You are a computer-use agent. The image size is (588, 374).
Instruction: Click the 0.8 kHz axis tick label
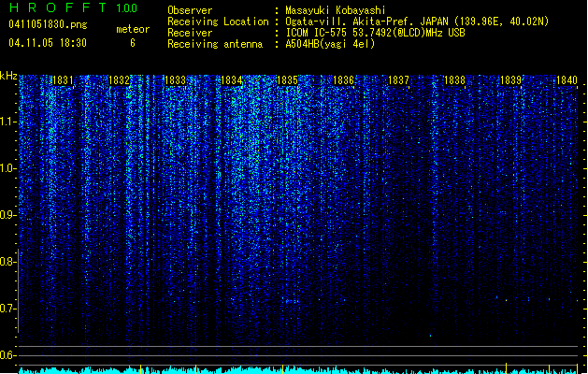tap(7, 262)
